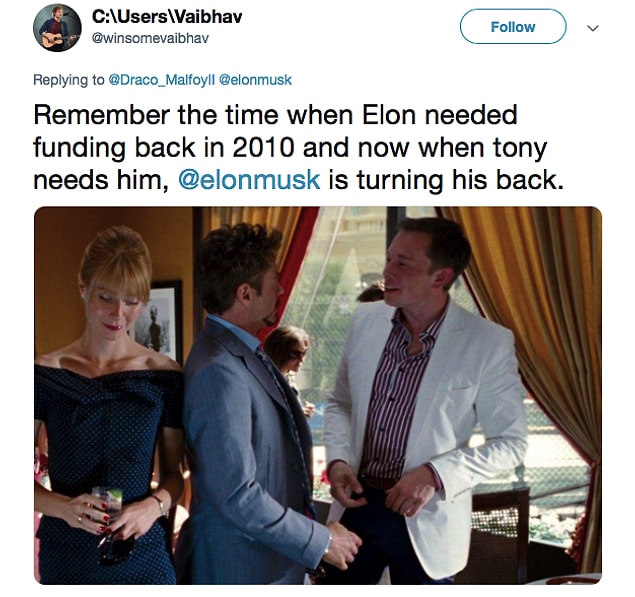This screenshot has height=597, width=635.
Task: Open the guitarist profile avatar
Action: tap(57, 28)
